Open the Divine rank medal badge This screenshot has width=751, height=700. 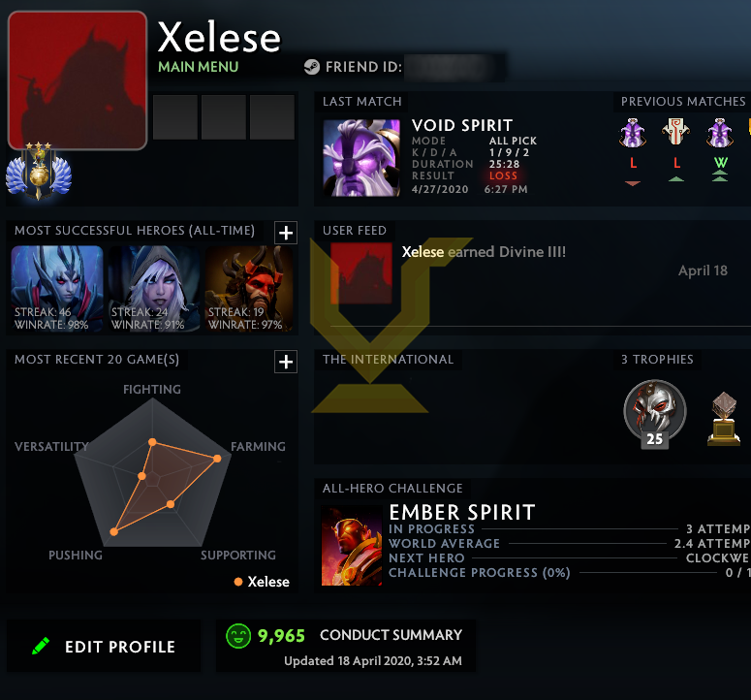[x=39, y=171]
